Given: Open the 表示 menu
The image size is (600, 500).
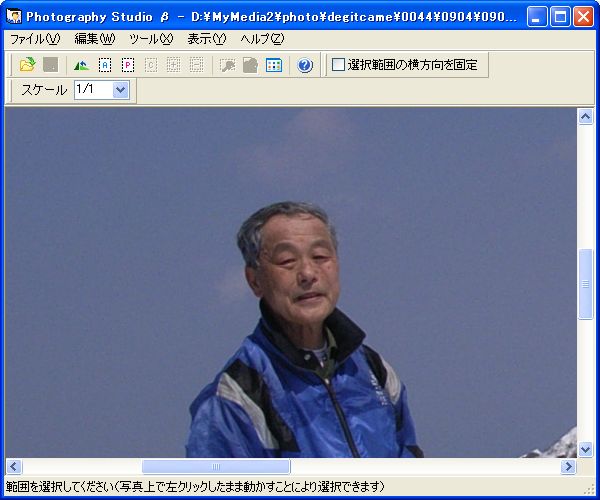Looking at the screenshot, I should pos(207,39).
